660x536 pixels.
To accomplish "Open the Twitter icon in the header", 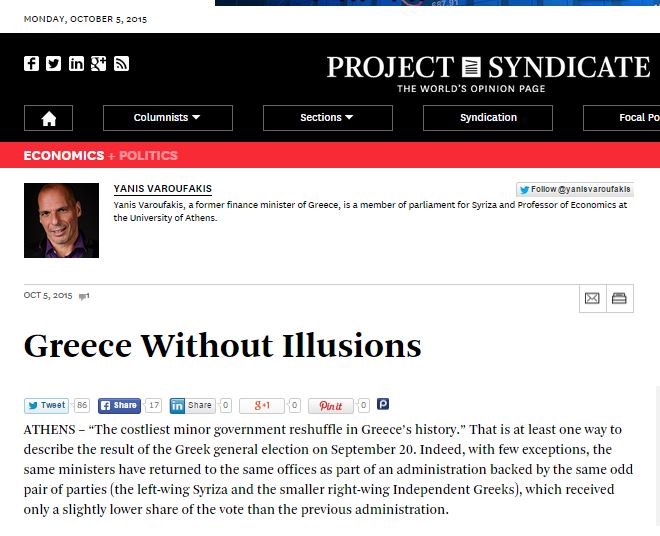I will coord(53,64).
